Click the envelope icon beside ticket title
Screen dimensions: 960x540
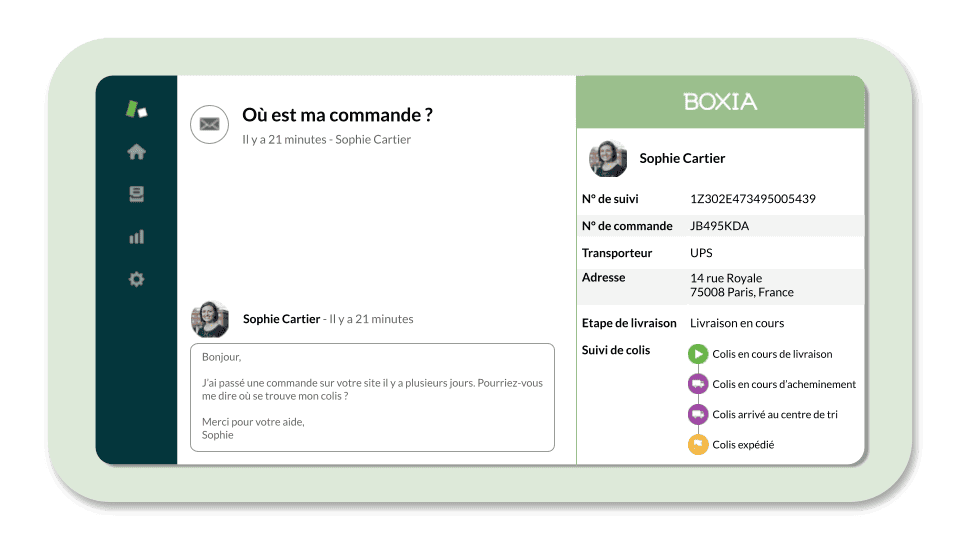point(209,124)
